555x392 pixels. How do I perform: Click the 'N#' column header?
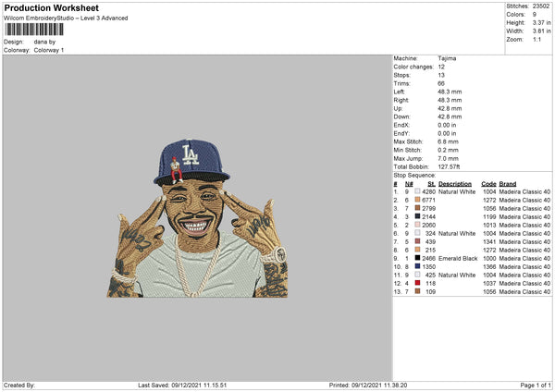409,184
